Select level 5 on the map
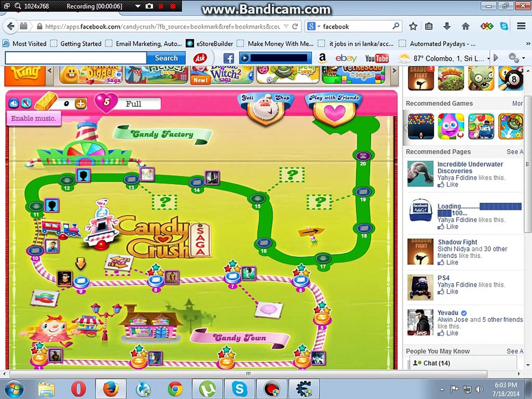Image resolution: width=532 pixels, height=399 pixels. coord(322,318)
